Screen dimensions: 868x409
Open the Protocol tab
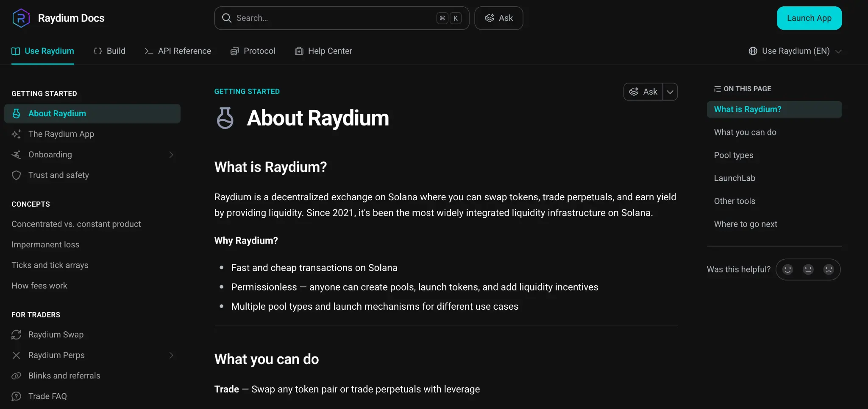[253, 51]
